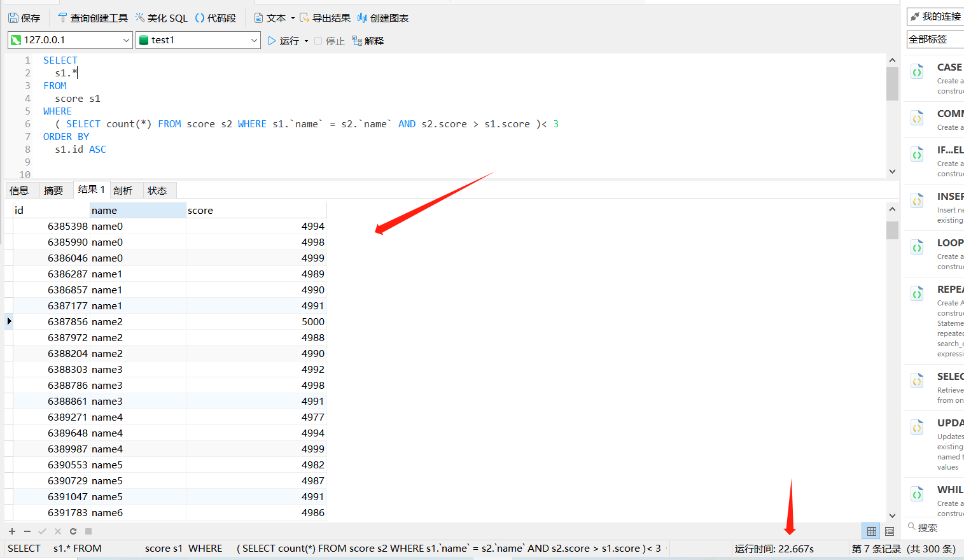Refresh the results with the reload icon
964x560 pixels.
73,531
